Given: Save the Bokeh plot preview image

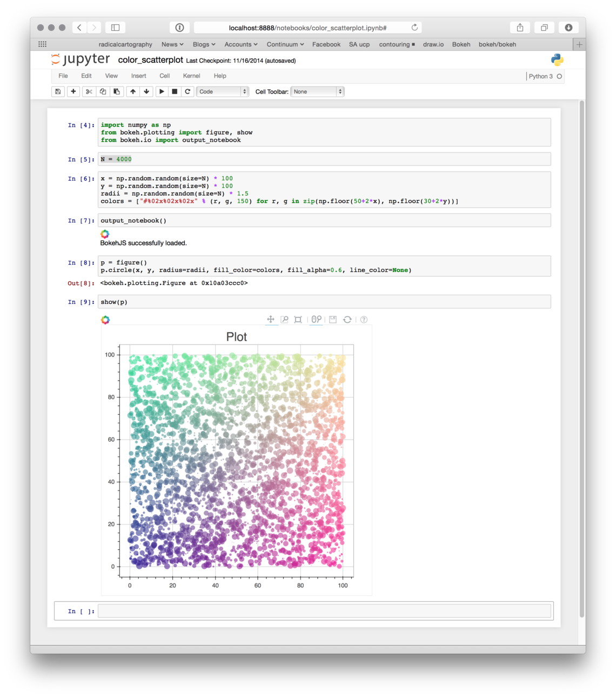Looking at the screenshot, I should pos(333,320).
